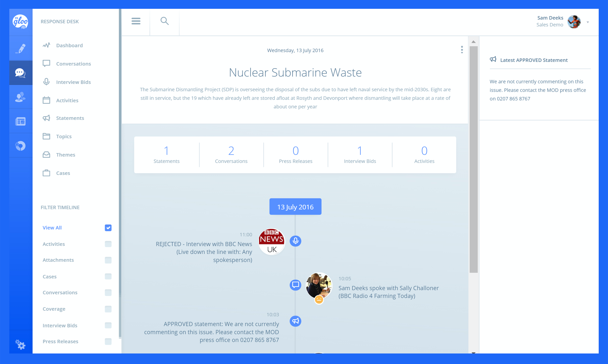Uncheck the View All filter checkbox
608x364 pixels.
108,228
